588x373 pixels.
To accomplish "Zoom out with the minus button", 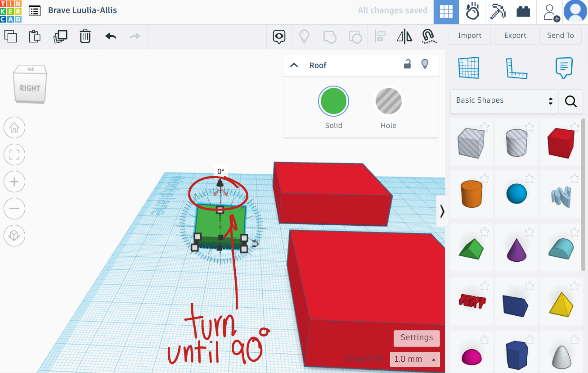I will pyautogui.click(x=14, y=208).
